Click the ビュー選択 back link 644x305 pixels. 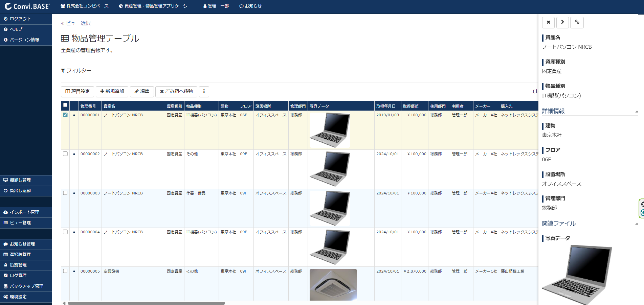coord(76,23)
